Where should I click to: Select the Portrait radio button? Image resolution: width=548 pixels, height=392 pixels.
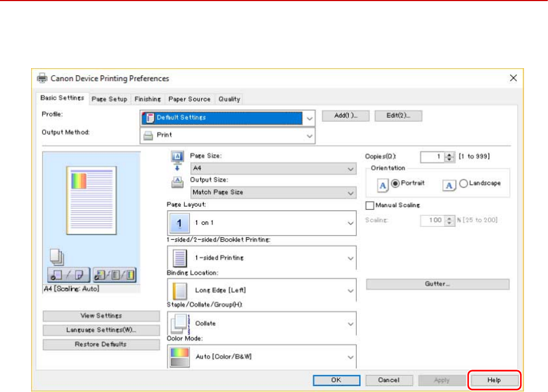coord(395,183)
